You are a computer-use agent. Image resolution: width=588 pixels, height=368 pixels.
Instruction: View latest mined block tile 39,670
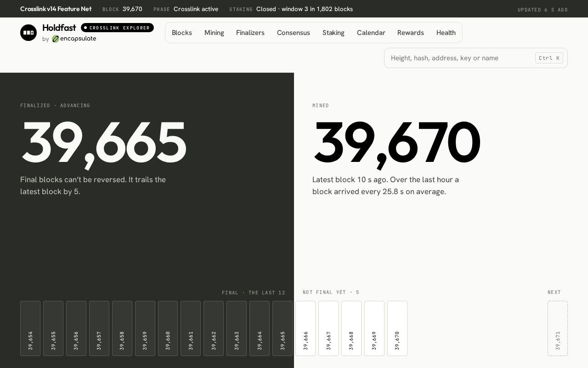pyautogui.click(x=397, y=328)
